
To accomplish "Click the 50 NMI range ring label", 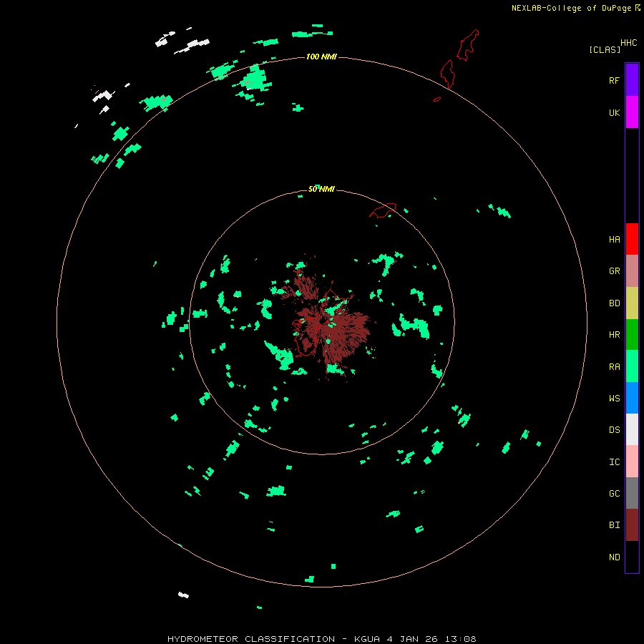I will coord(321,189).
